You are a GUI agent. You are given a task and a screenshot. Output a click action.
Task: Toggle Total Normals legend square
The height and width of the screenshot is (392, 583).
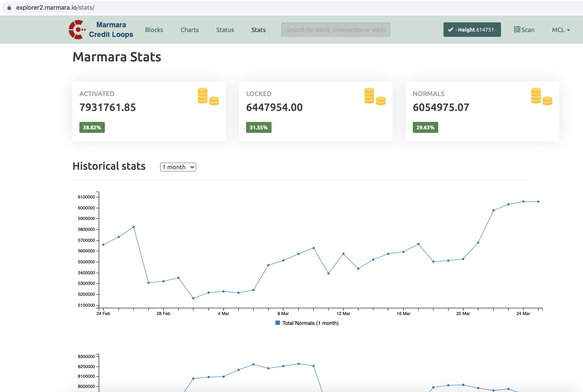[x=277, y=323]
